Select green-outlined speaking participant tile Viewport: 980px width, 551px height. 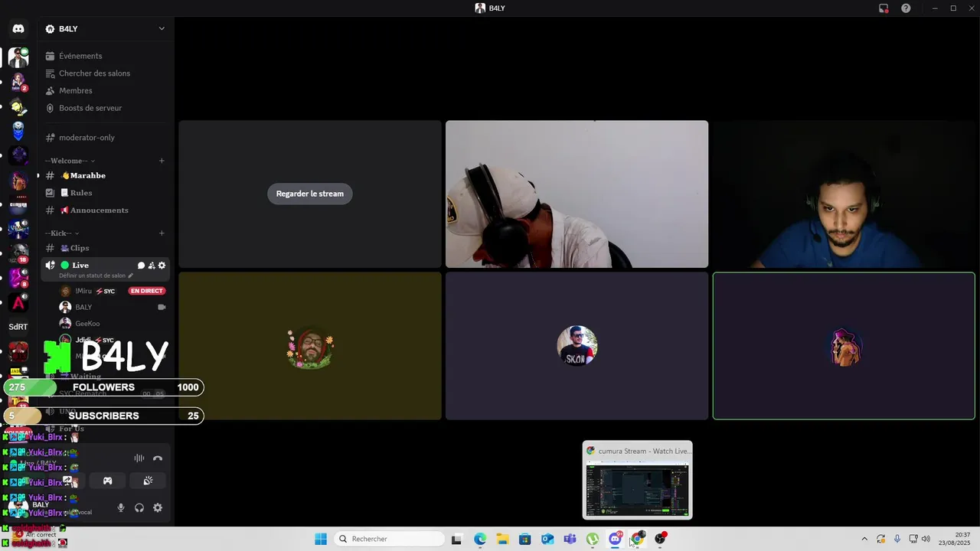pos(844,346)
